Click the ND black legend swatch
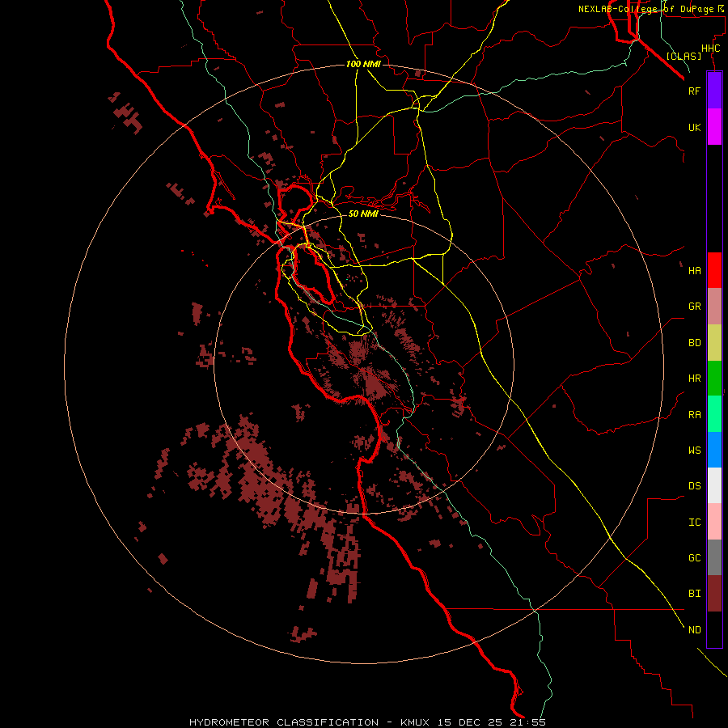Viewport: 728px width, 728px height. click(714, 629)
